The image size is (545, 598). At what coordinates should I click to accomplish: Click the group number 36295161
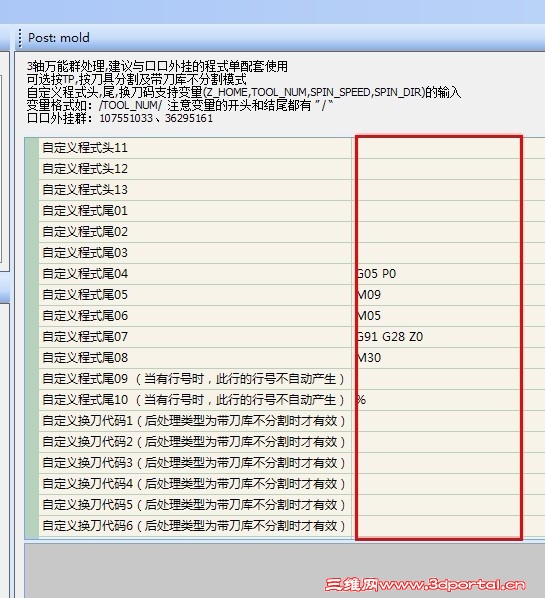[x=189, y=118]
